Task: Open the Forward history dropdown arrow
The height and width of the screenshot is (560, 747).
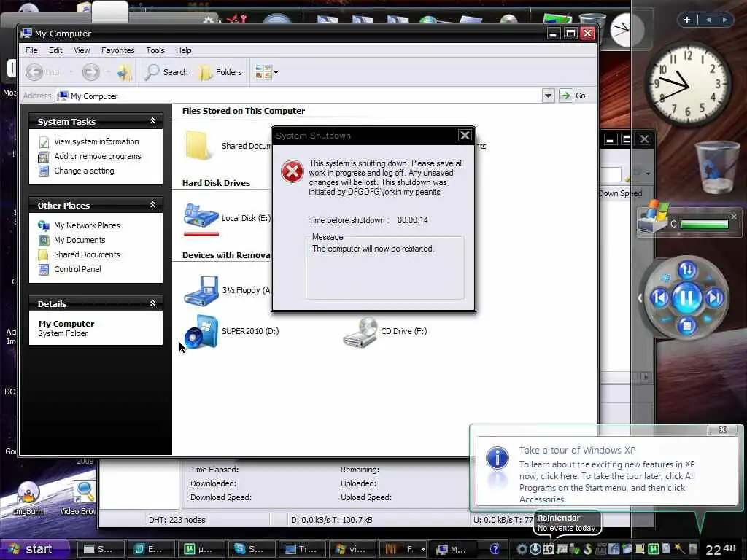Action: [108, 72]
